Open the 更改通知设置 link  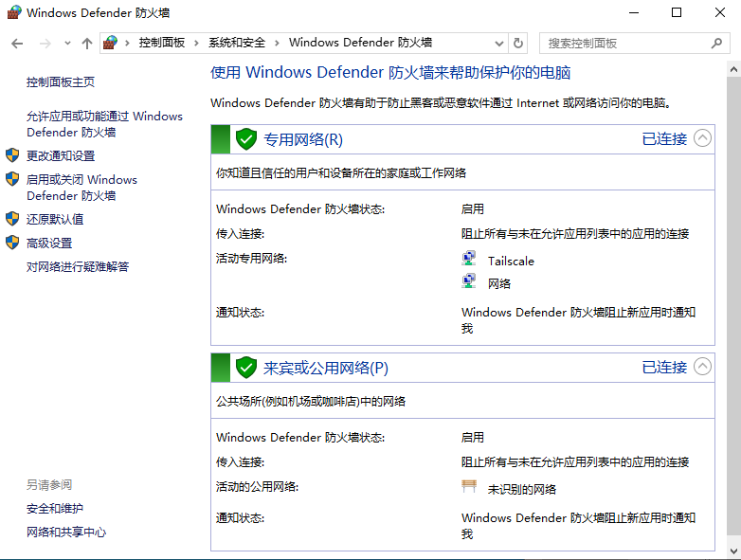[x=61, y=155]
